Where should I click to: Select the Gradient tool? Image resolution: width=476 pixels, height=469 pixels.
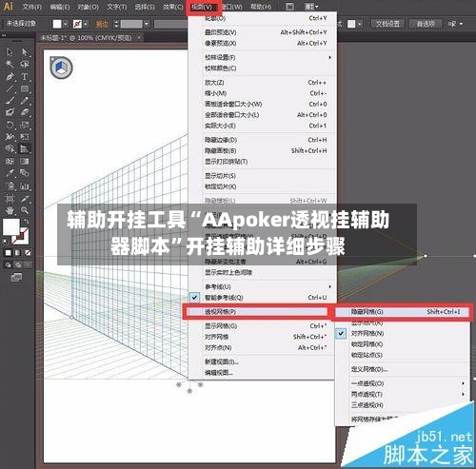click(x=25, y=161)
